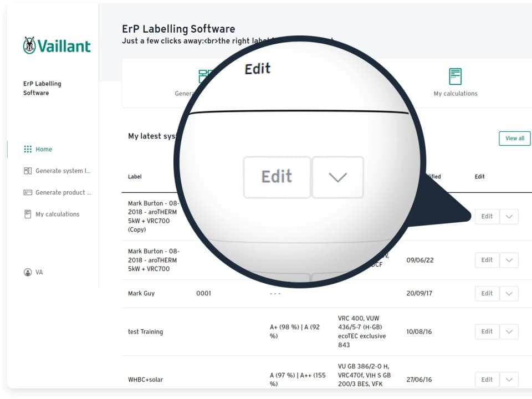The image size is (532, 399).
Task: Expand the WHBC+solar row chevron
Action: point(509,380)
